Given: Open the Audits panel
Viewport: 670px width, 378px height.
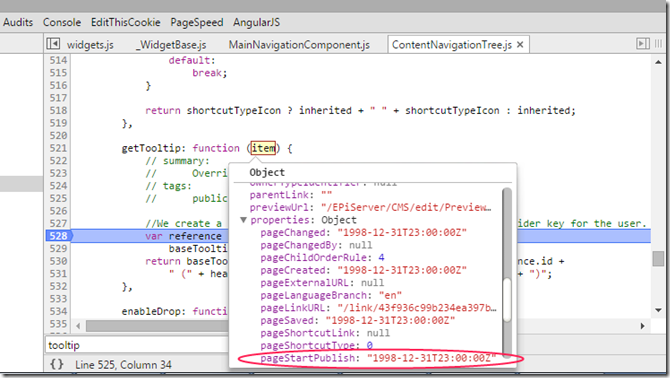Looking at the screenshot, I should click(18, 22).
